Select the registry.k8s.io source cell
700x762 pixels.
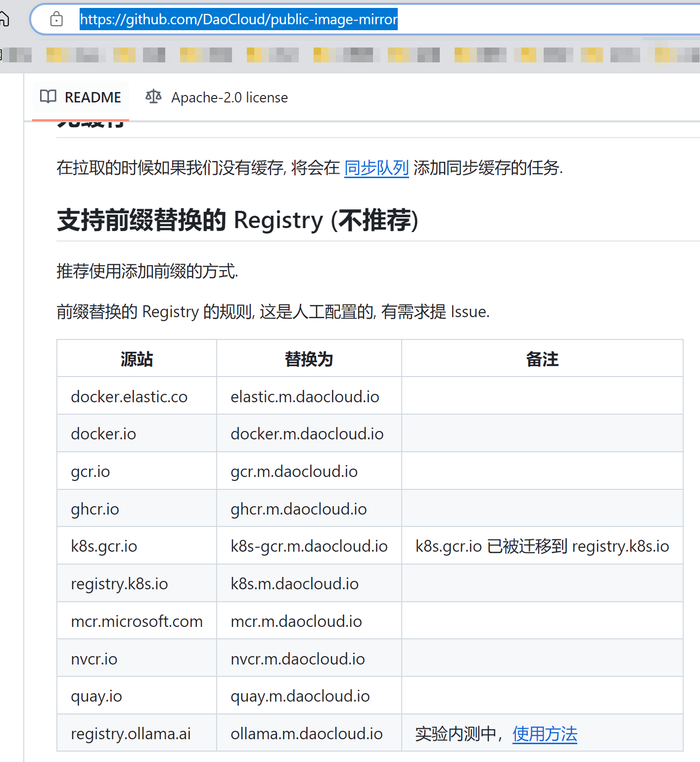click(137, 583)
